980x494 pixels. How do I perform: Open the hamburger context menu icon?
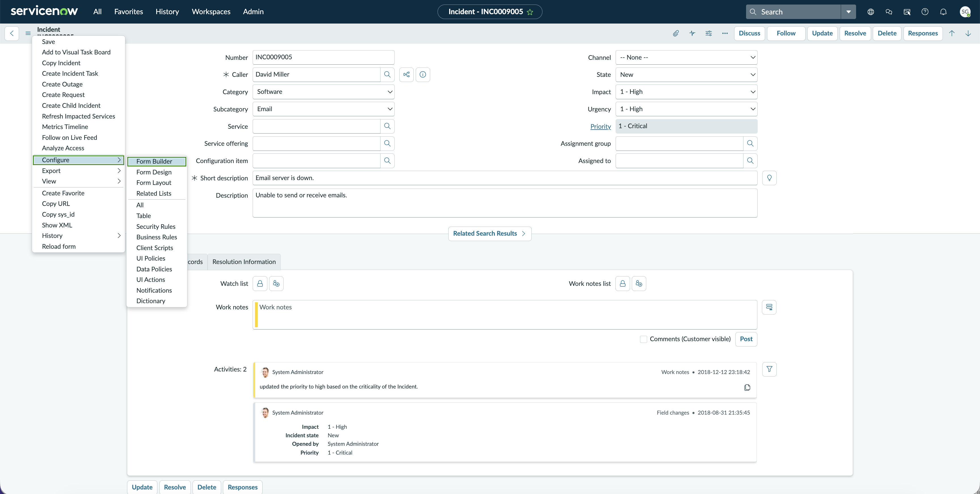click(28, 33)
